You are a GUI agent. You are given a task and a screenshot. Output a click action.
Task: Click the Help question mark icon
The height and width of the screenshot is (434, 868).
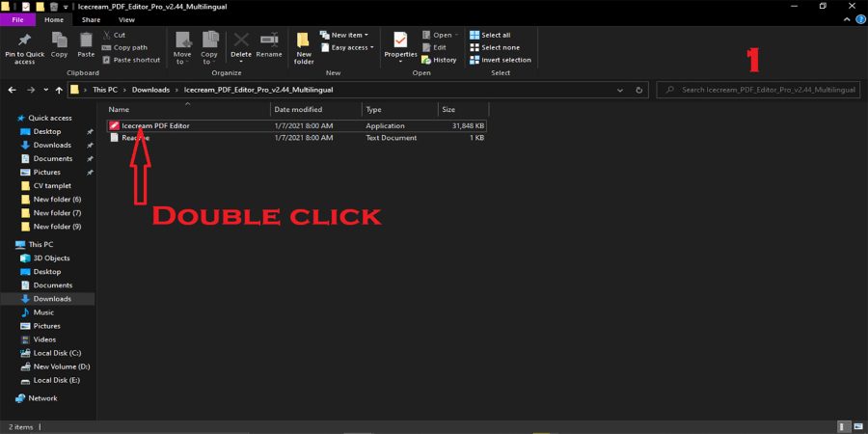click(x=860, y=19)
